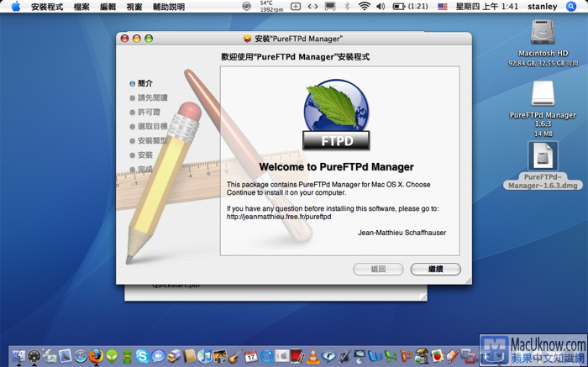588x367 pixels.
Task: Click the disabled 返回 (Go Back) button
Action: click(378, 269)
